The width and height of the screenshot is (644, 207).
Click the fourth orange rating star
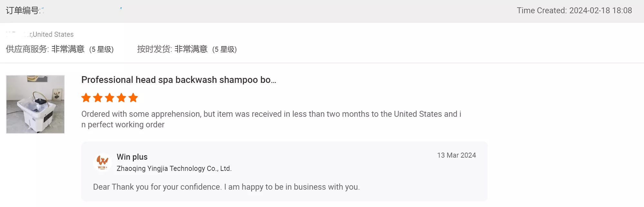tap(121, 98)
